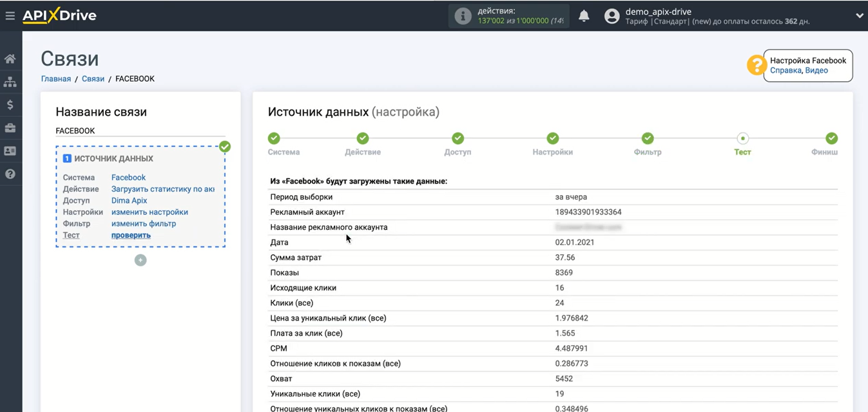This screenshot has width=868, height=412.
Task: Click the Фильтр step check circle
Action: [x=648, y=138]
